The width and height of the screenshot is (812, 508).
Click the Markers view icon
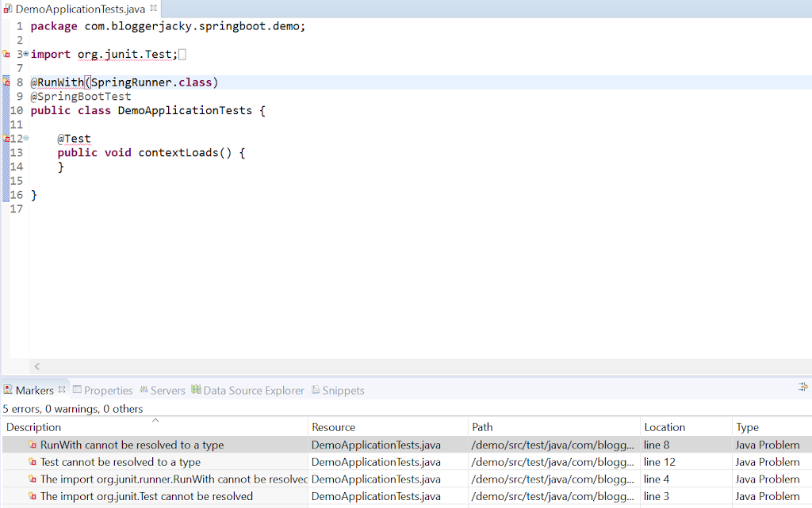(8, 390)
